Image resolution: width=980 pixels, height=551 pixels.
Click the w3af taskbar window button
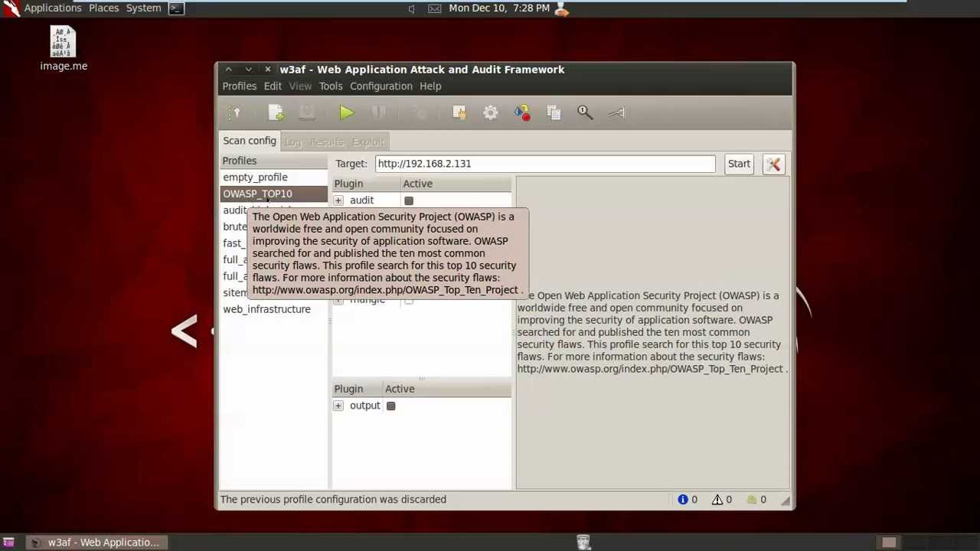[x=96, y=543]
